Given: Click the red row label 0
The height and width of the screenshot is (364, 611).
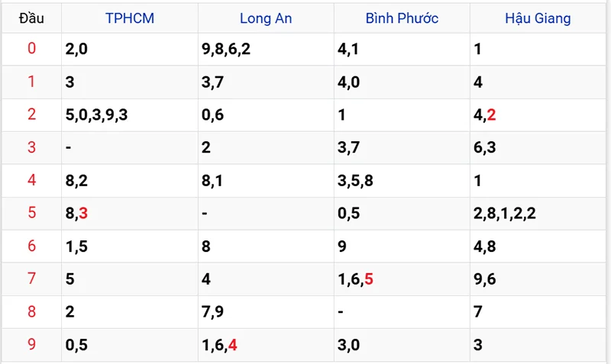Looking at the screenshot, I should (x=31, y=49).
